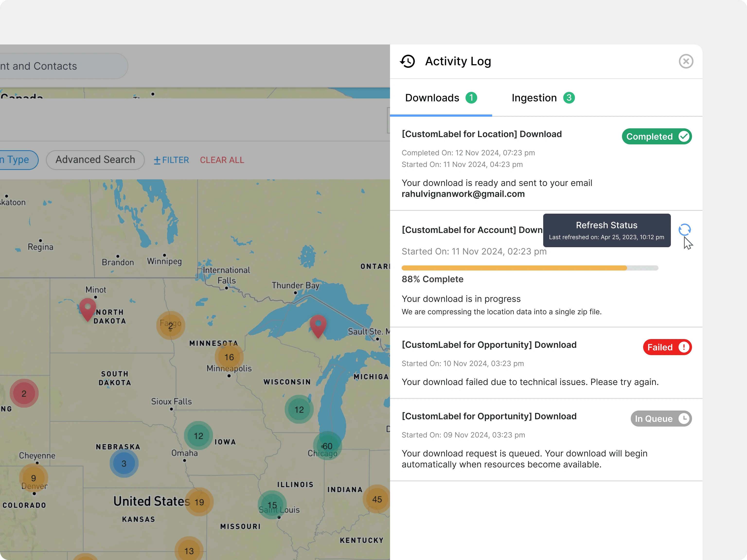Select the rahulvignanwork@gmail.com email text
This screenshot has height=560, width=747.
point(463,194)
